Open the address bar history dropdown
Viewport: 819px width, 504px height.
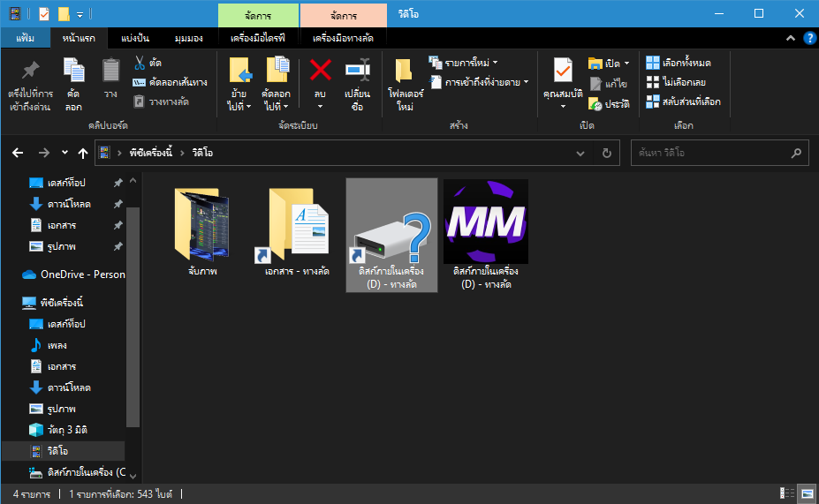tap(580, 153)
